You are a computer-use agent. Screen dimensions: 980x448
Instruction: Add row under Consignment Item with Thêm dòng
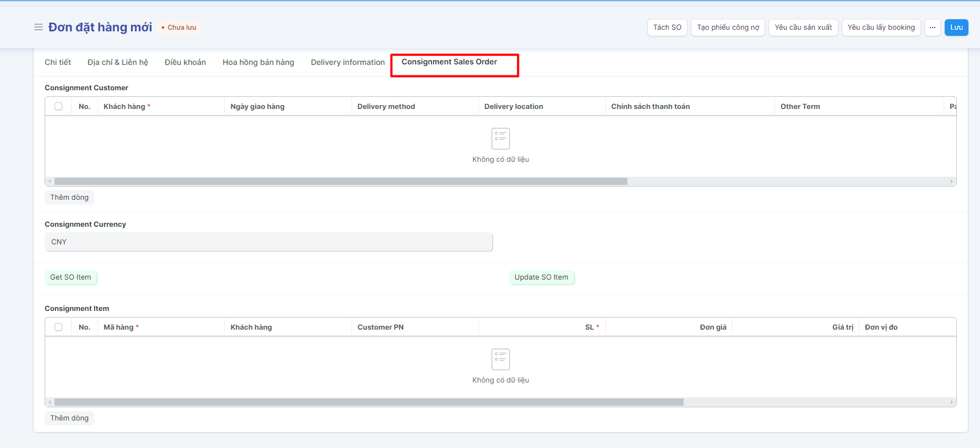point(69,418)
